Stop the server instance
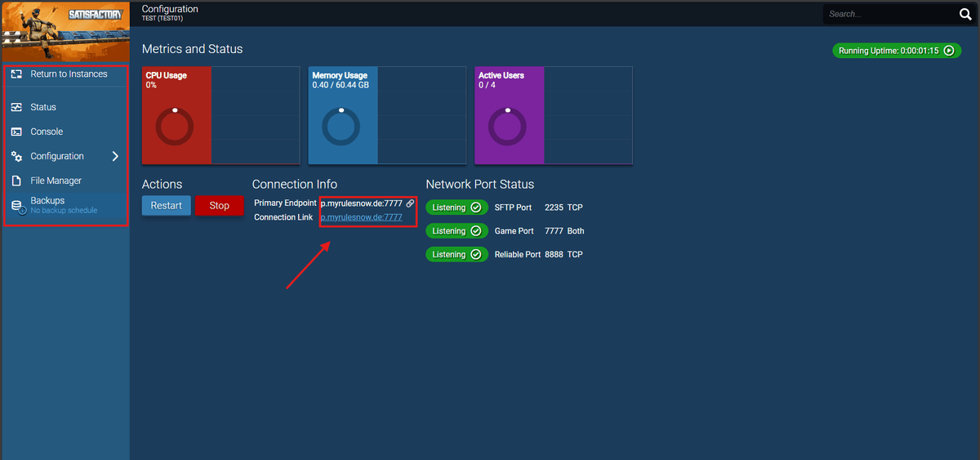This screenshot has width=980, height=460. 220,206
